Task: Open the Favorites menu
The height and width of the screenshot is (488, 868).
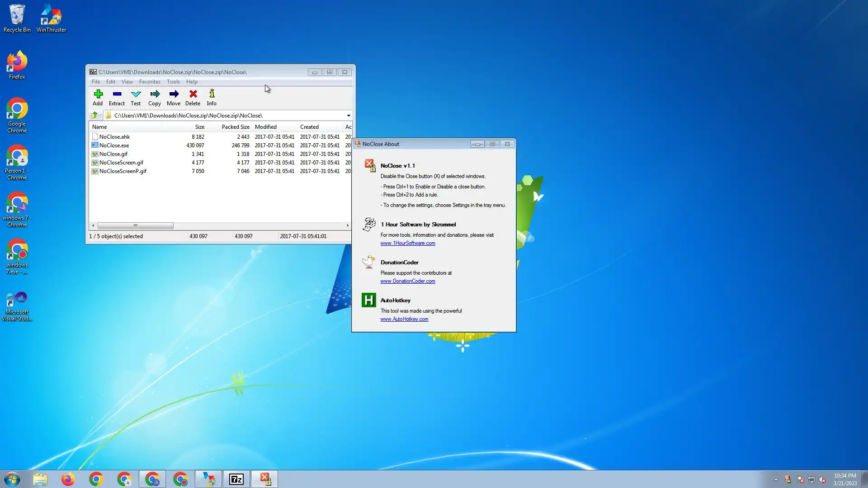Action: (x=150, y=82)
